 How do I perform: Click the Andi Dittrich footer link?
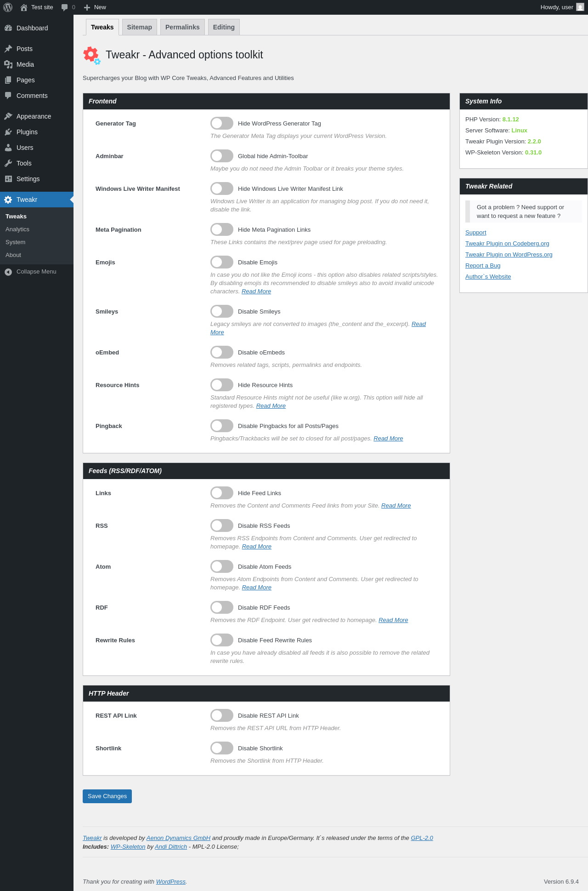[171, 847]
